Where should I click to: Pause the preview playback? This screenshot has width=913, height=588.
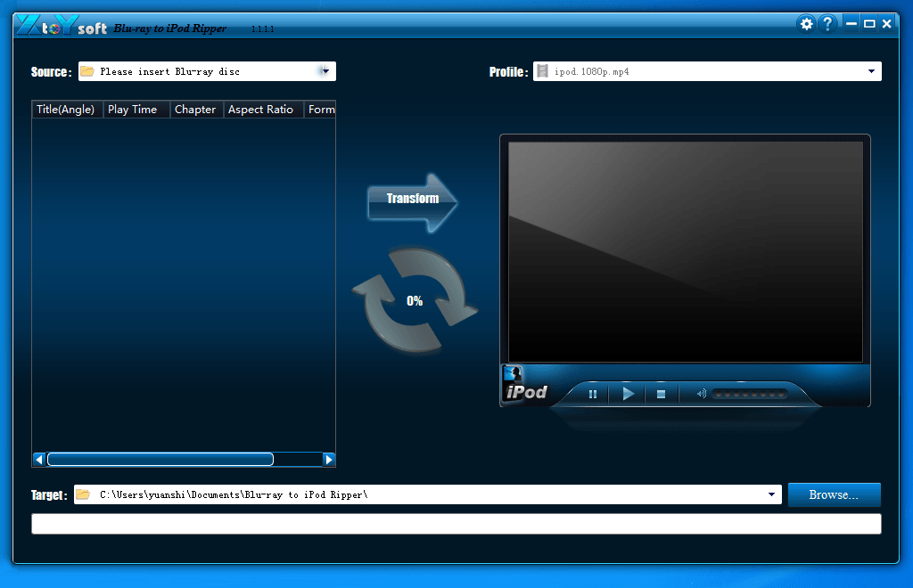(x=593, y=394)
